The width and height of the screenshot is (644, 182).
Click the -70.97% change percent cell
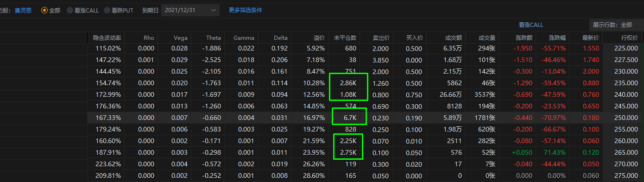click(x=554, y=118)
